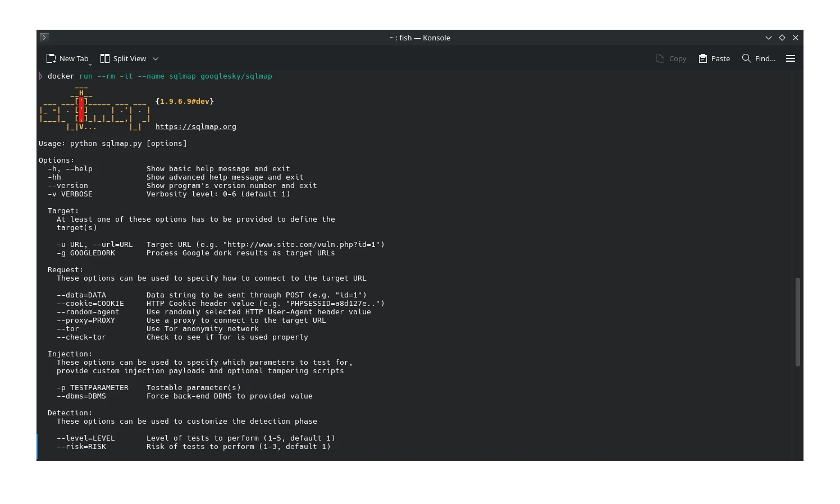Click the 'Request:' section heading
Image resolution: width=840 pixels, height=504 pixels.
point(66,270)
